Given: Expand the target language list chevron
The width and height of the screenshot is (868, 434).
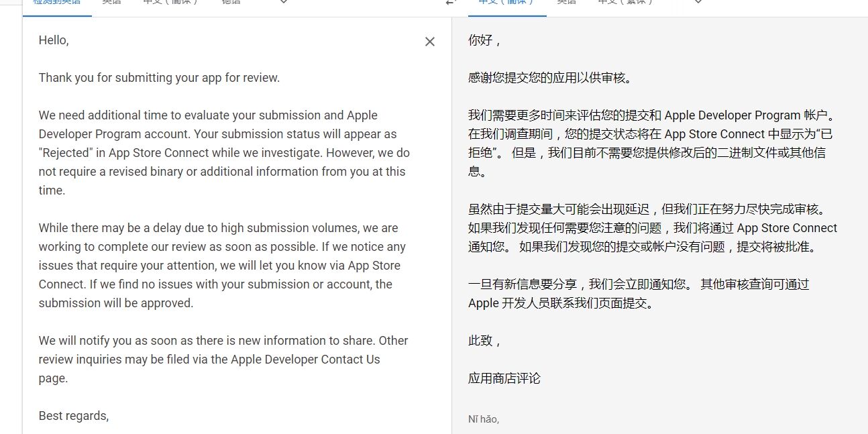Looking at the screenshot, I should 698,2.
